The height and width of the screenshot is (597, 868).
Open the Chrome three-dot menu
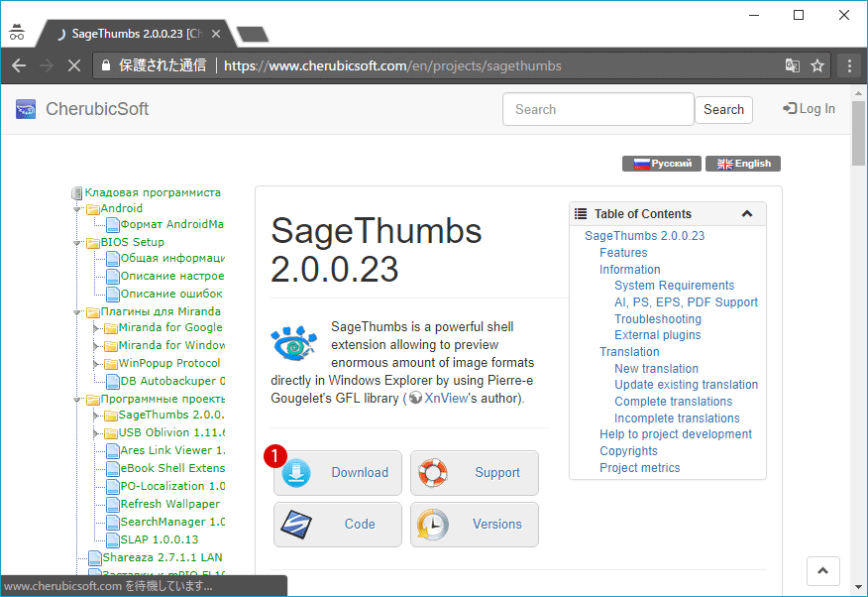tap(850, 65)
